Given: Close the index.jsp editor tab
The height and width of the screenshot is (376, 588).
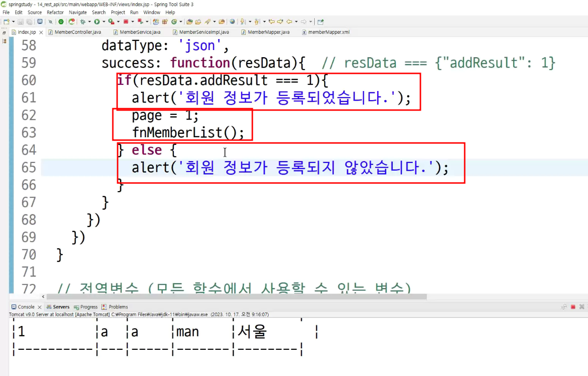Looking at the screenshot, I should (41, 32).
